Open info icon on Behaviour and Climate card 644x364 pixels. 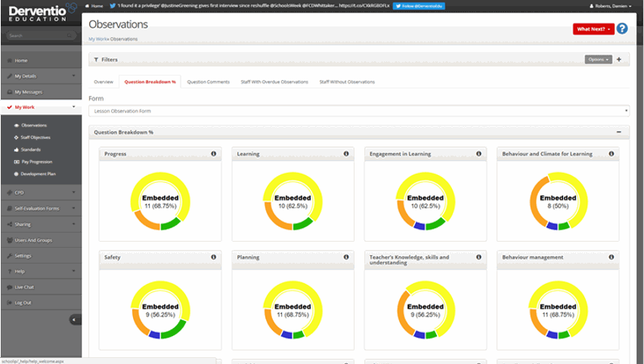[x=611, y=153]
